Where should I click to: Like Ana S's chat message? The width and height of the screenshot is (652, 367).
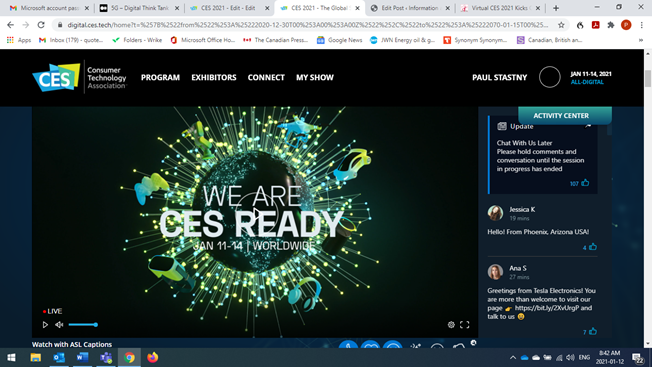[x=593, y=331]
